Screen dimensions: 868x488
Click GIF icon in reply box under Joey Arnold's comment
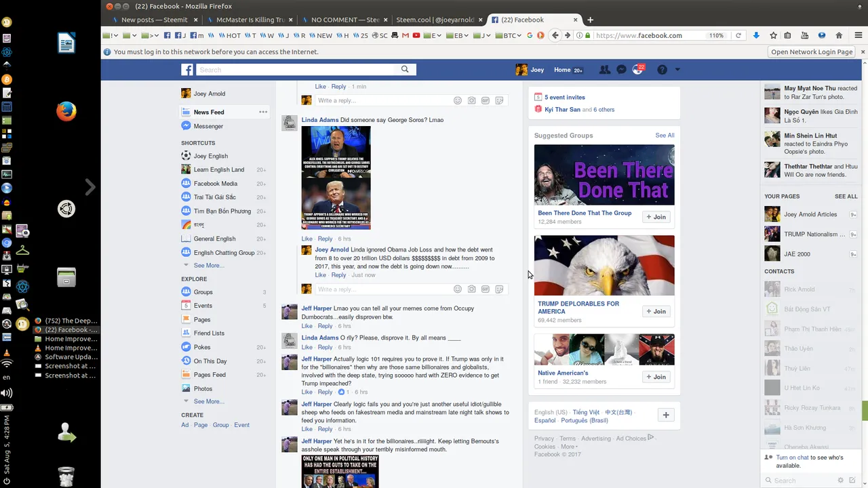(486, 289)
